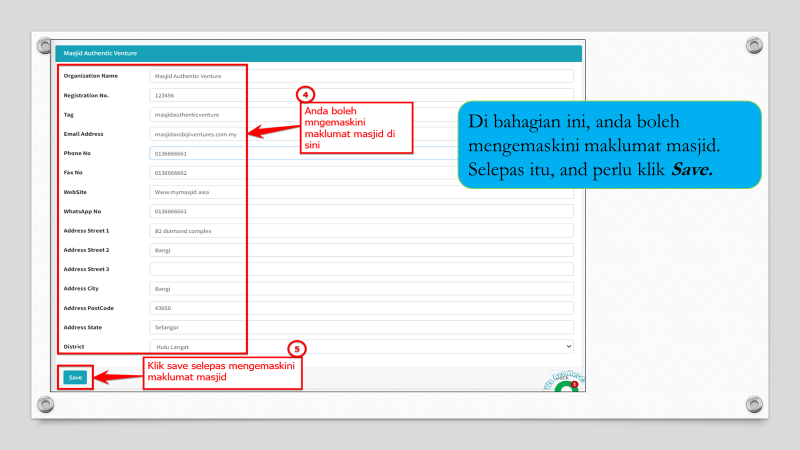800x450 pixels.
Task: Click the Phone No input field
Action: 361,154
